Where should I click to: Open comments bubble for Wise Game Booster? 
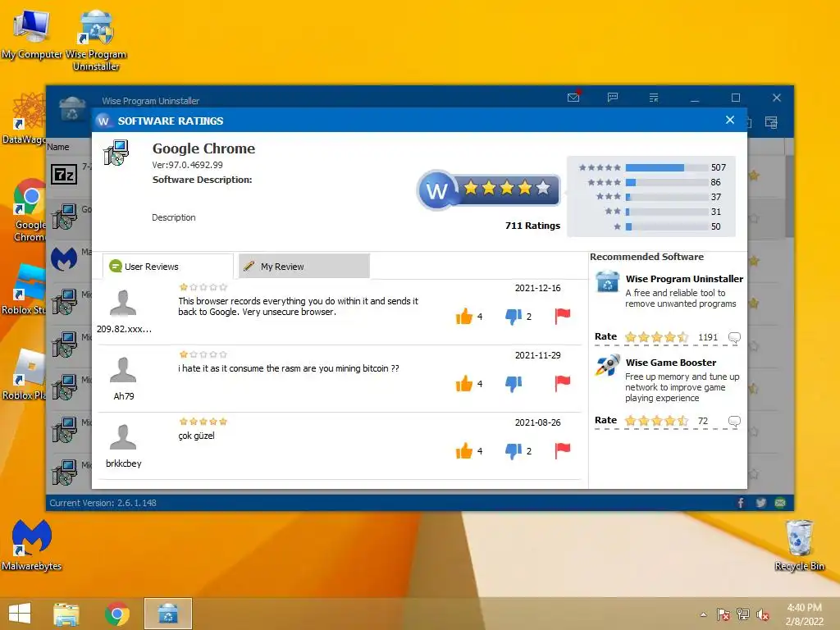tap(734, 421)
